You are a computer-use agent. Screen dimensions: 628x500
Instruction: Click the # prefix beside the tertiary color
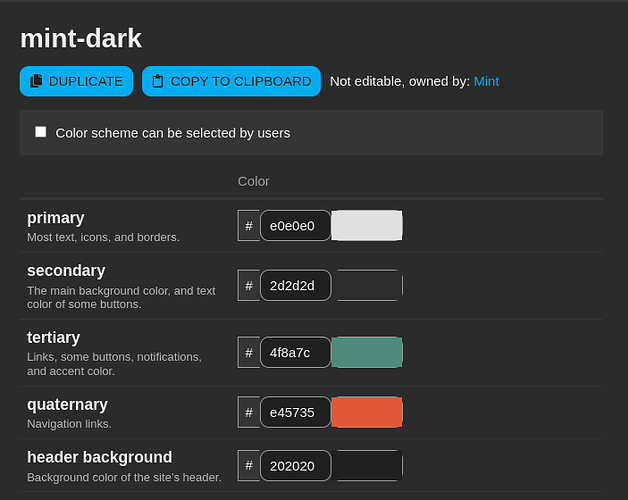tap(249, 352)
